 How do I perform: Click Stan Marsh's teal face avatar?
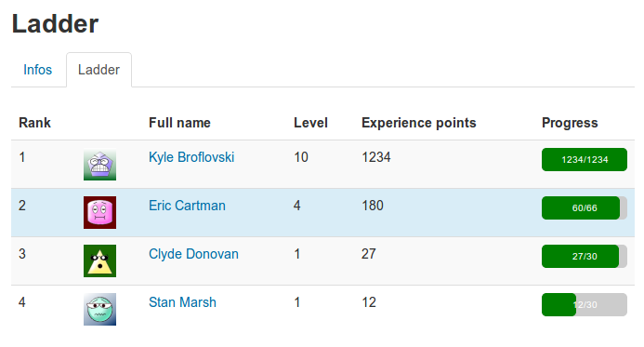tap(99, 309)
